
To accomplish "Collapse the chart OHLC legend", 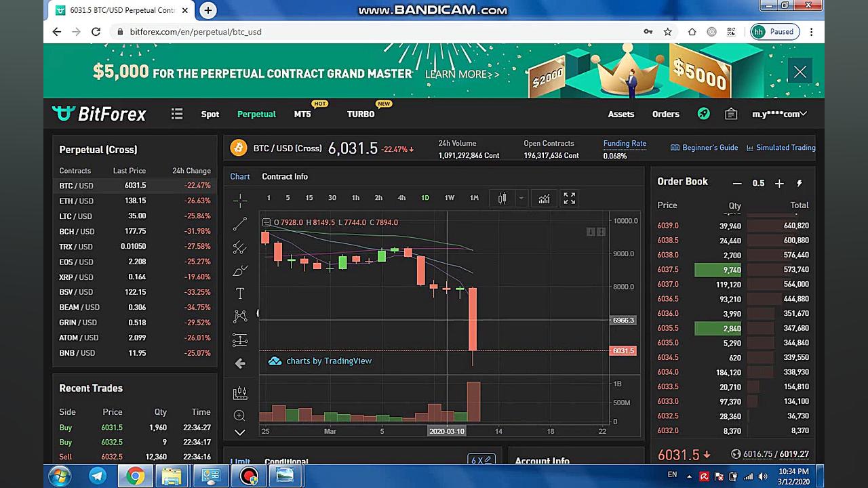I will pos(267,222).
